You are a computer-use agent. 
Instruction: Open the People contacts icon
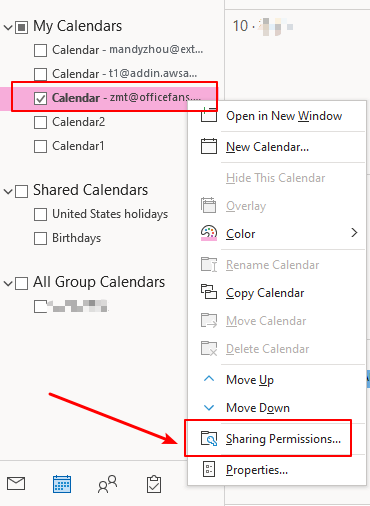[107, 484]
